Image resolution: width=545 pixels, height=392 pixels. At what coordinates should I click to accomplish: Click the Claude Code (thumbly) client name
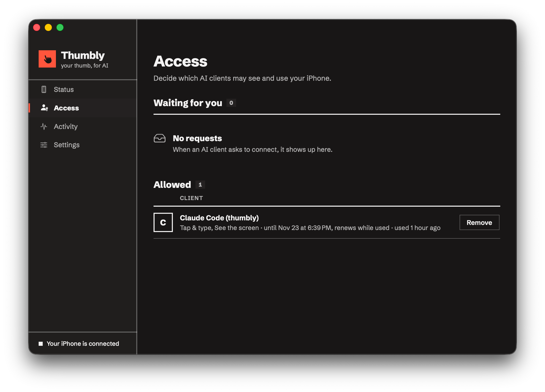click(x=219, y=218)
